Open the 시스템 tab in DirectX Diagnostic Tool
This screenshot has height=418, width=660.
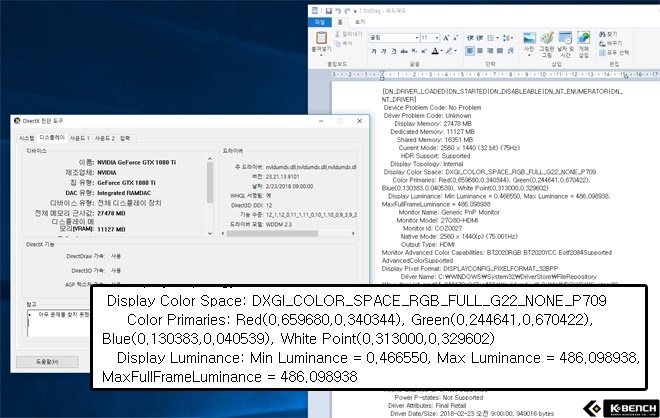tap(27, 138)
